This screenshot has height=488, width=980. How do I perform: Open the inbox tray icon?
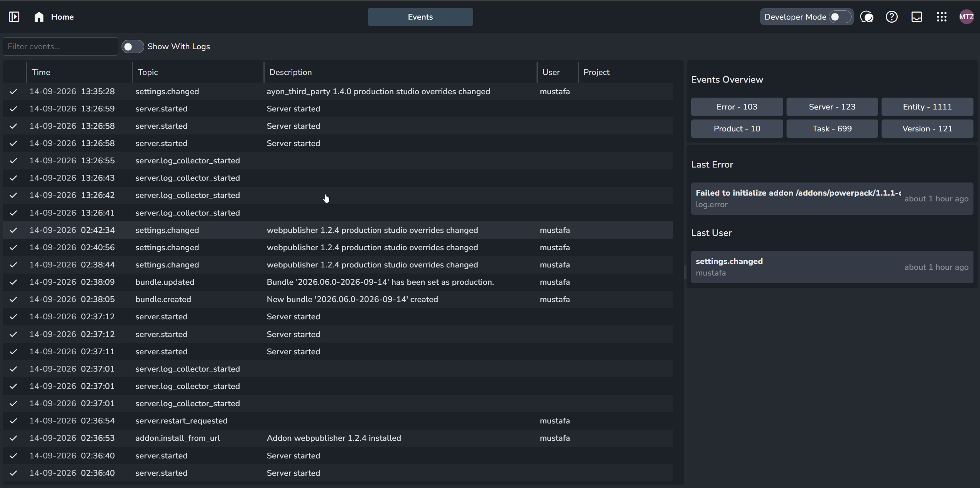click(917, 17)
